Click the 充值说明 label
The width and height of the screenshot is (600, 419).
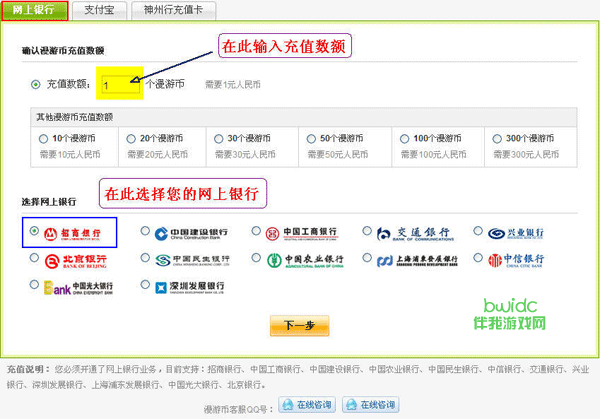pos(29,370)
